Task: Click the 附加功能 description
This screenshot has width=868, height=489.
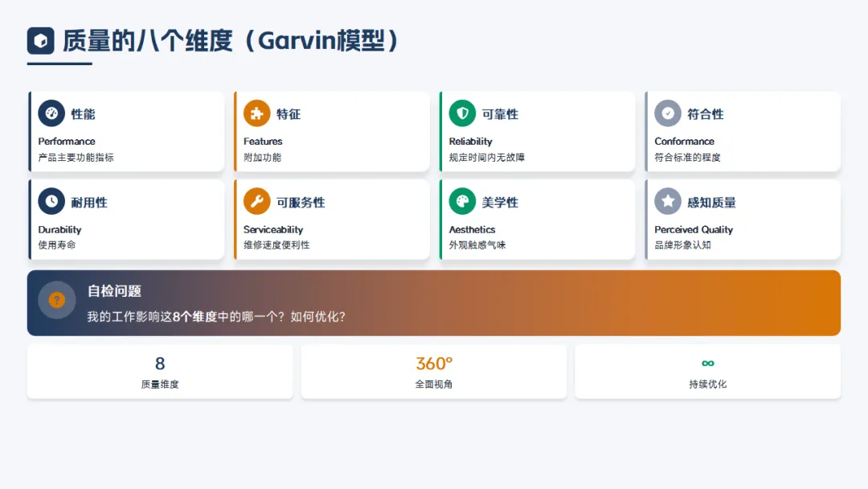Action: (262, 158)
